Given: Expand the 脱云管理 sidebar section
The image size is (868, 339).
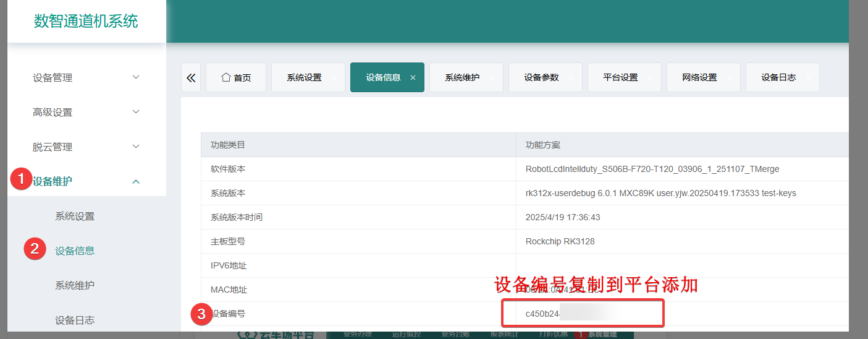Looking at the screenshot, I should click(86, 147).
